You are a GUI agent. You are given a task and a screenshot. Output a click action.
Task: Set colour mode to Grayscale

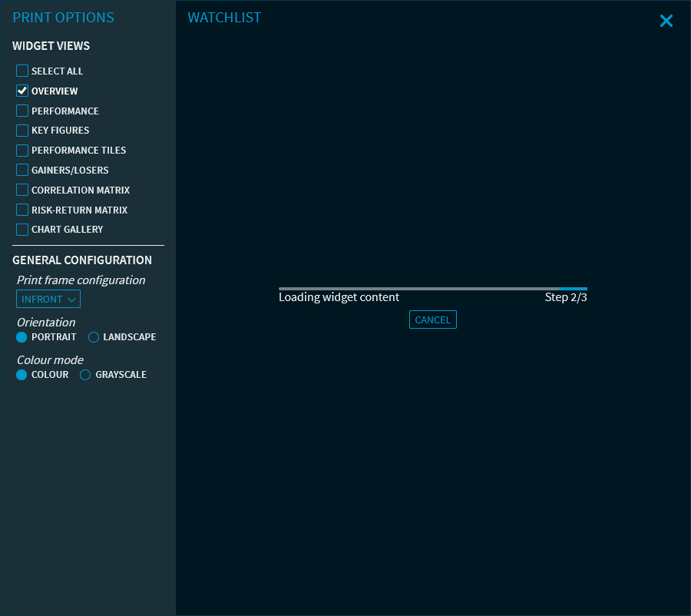pos(86,375)
